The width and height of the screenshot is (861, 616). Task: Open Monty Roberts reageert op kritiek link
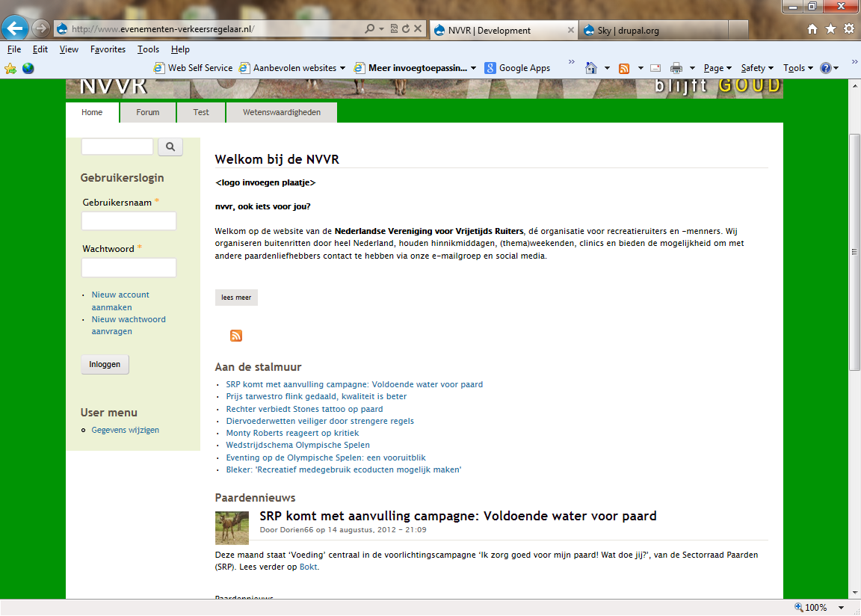click(292, 433)
